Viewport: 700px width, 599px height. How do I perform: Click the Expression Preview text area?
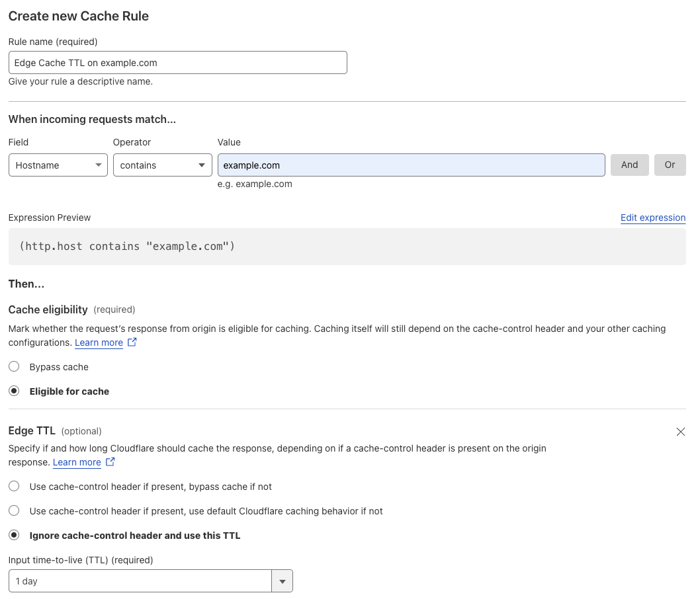coord(347,245)
